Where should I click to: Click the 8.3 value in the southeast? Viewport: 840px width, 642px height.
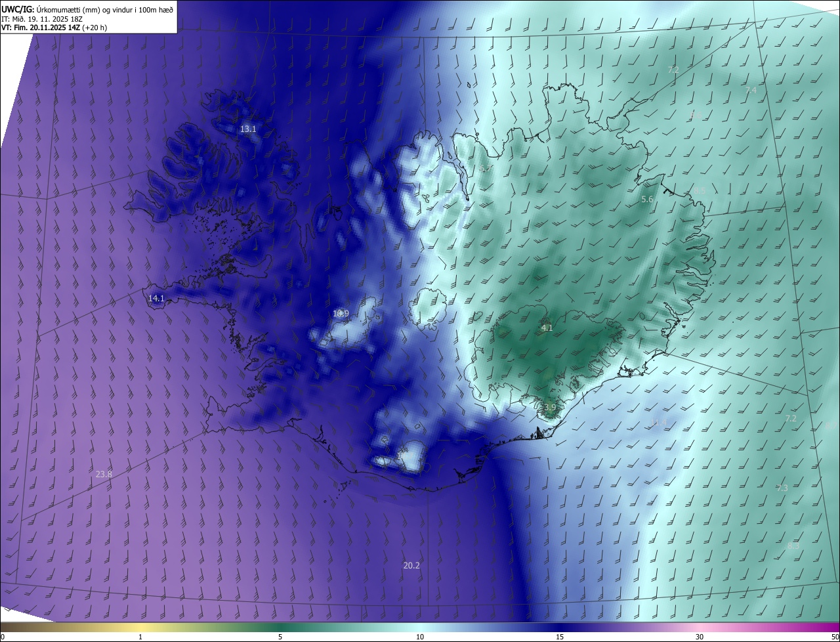point(793,546)
